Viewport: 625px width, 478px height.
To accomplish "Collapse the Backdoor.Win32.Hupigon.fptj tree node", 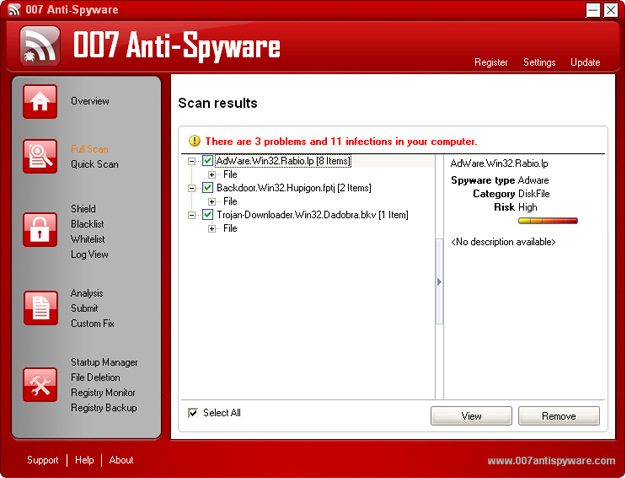I will tap(192, 188).
